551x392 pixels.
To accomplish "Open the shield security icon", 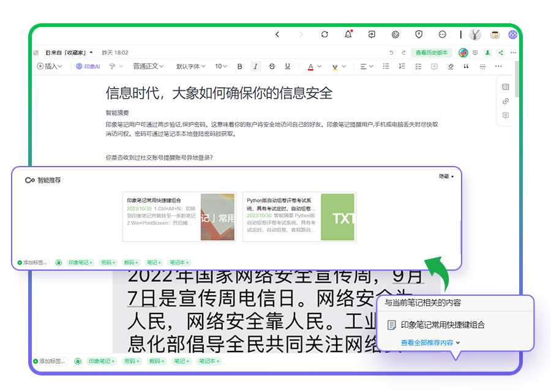I will 419,34.
